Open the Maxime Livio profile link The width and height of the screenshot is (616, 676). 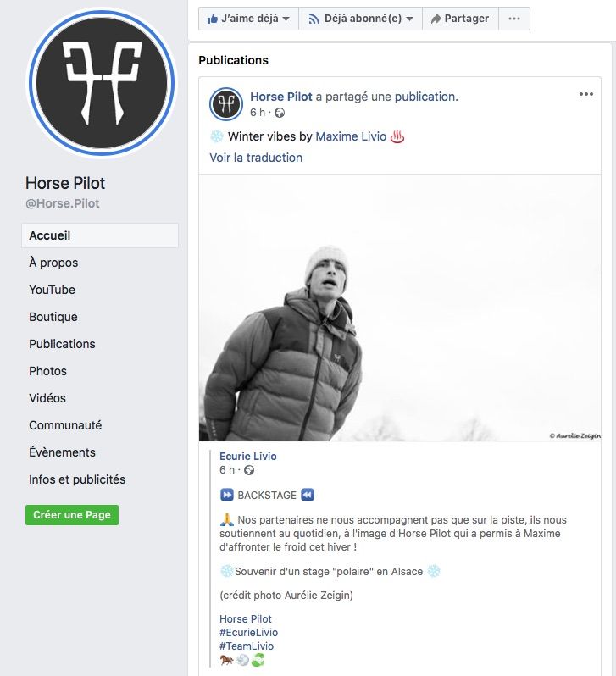pos(351,136)
